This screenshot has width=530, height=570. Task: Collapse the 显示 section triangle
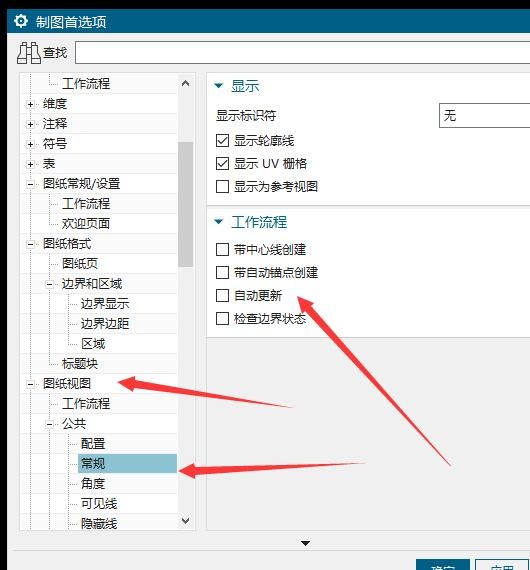tap(218, 86)
